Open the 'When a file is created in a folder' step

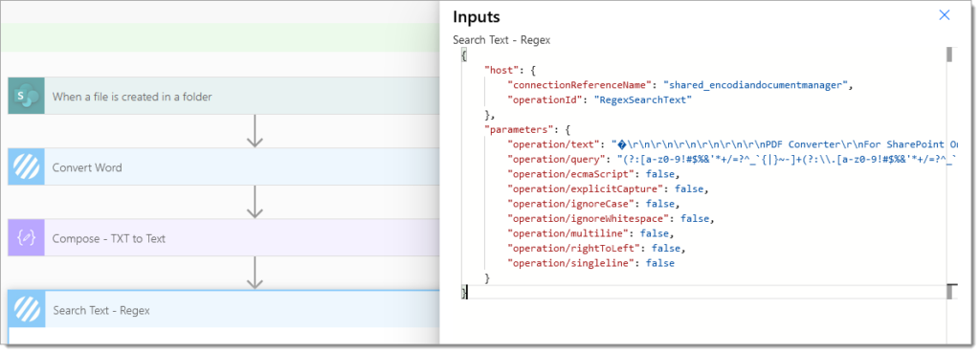coord(224,97)
